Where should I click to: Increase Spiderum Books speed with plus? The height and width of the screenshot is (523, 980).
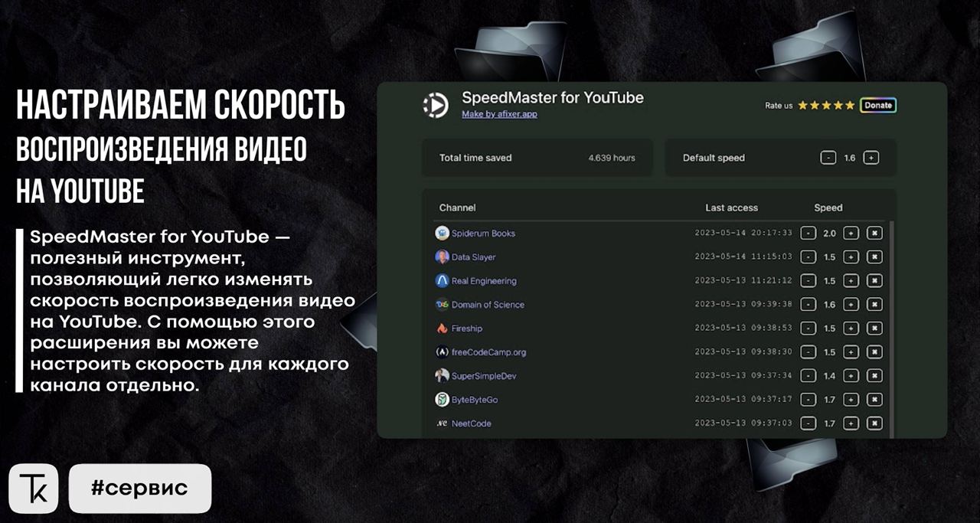coord(851,233)
